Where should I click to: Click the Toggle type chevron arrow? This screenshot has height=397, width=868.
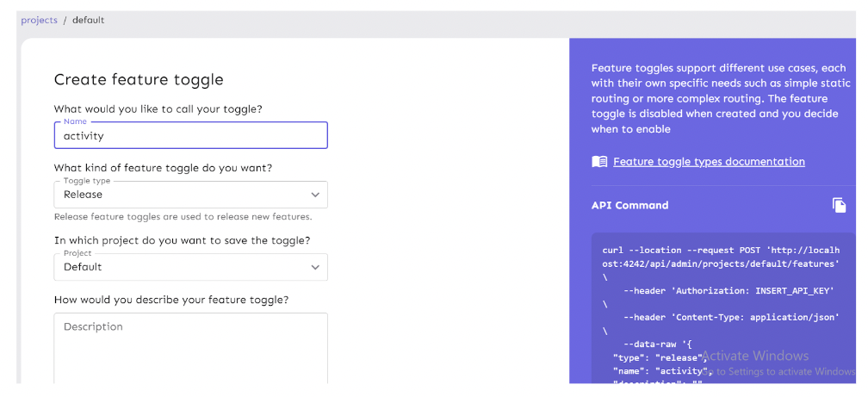(x=314, y=195)
